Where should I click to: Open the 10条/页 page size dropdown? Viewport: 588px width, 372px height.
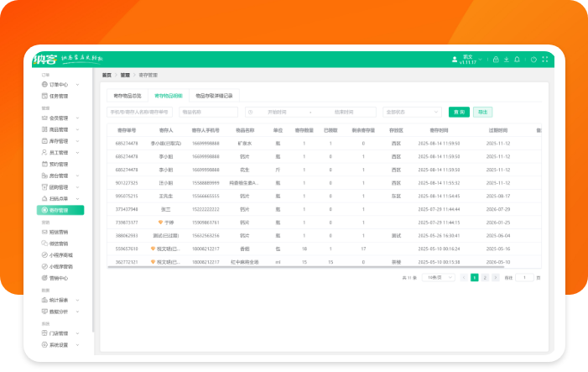[433, 276]
